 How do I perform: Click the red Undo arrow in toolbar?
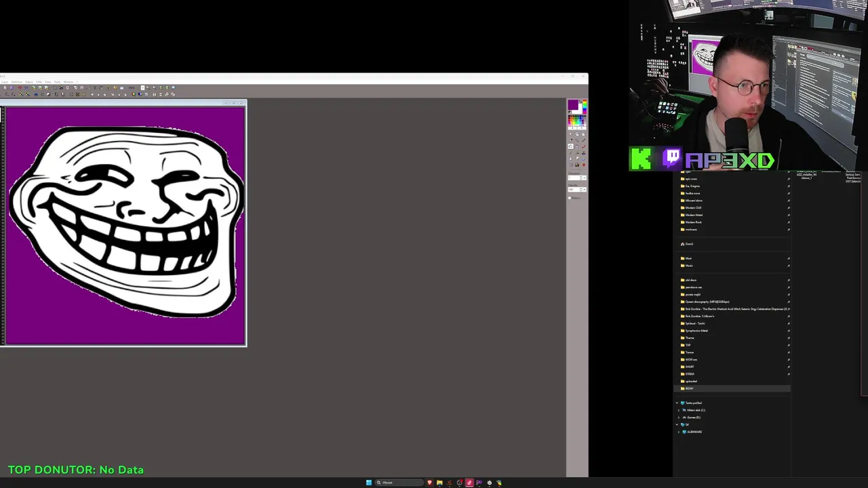pyautogui.click(x=20, y=87)
